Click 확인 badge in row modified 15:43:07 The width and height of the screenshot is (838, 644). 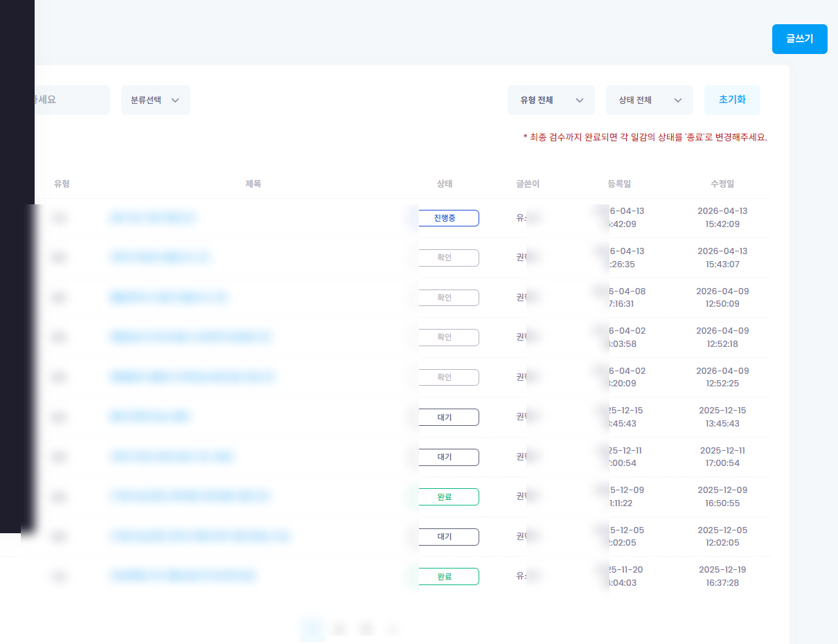click(445, 258)
